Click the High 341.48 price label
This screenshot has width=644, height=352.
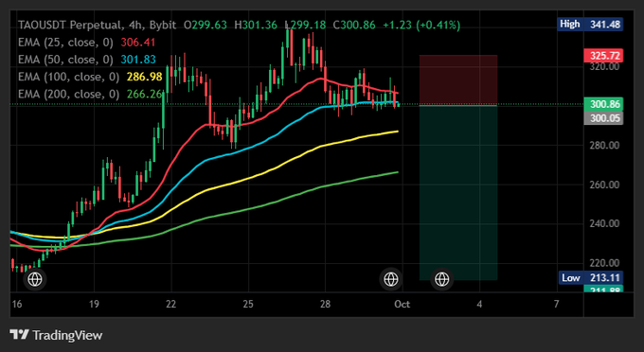[x=591, y=25]
